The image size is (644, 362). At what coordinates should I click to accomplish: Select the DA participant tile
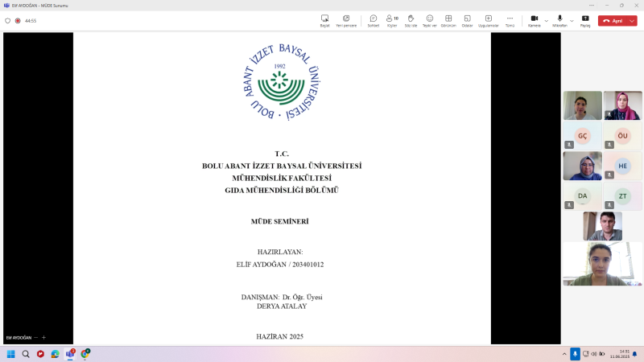click(582, 196)
